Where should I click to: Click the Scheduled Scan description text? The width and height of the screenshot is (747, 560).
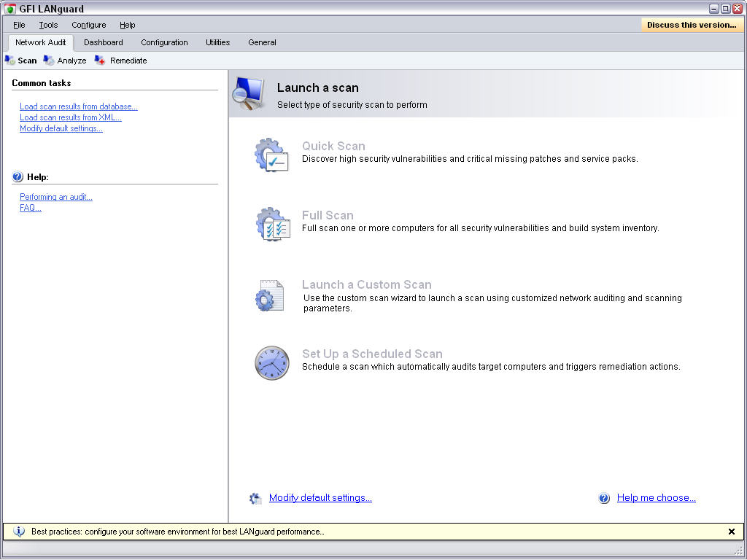pyautogui.click(x=491, y=367)
